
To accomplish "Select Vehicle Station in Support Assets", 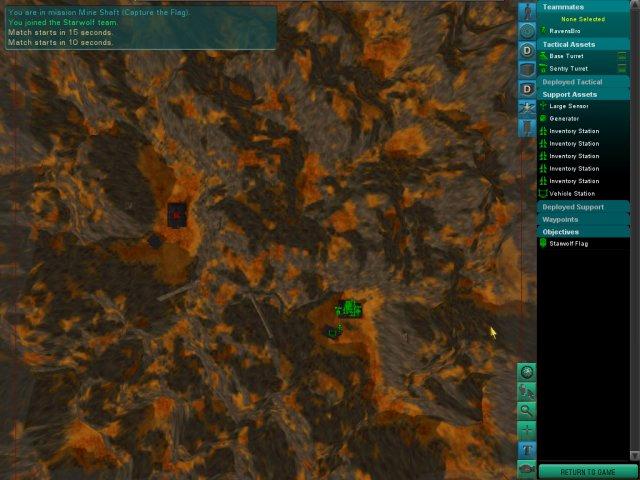I will point(572,193).
